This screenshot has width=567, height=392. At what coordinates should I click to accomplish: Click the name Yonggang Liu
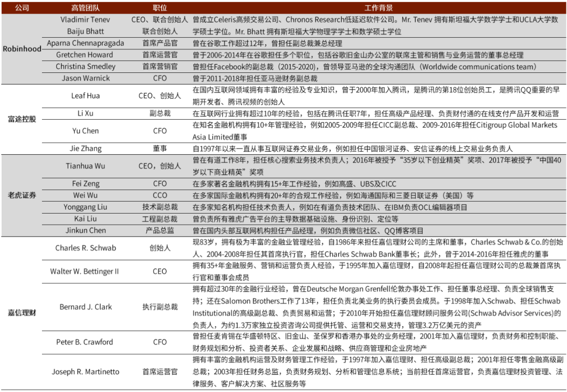click(x=86, y=207)
